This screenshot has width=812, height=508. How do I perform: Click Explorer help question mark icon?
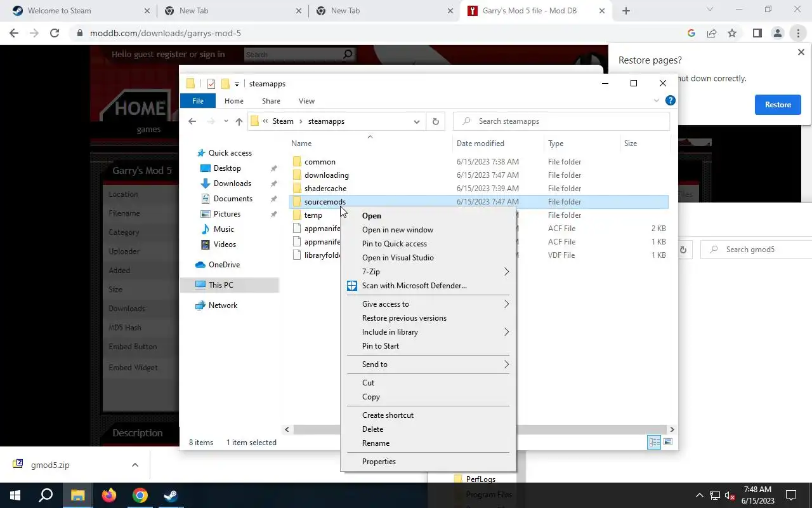(671, 100)
